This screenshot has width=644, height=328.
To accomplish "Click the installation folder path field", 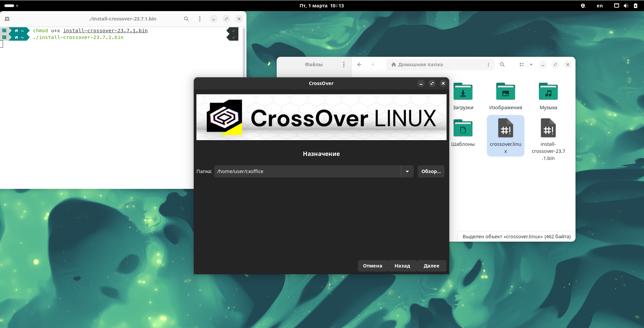I will point(307,171).
